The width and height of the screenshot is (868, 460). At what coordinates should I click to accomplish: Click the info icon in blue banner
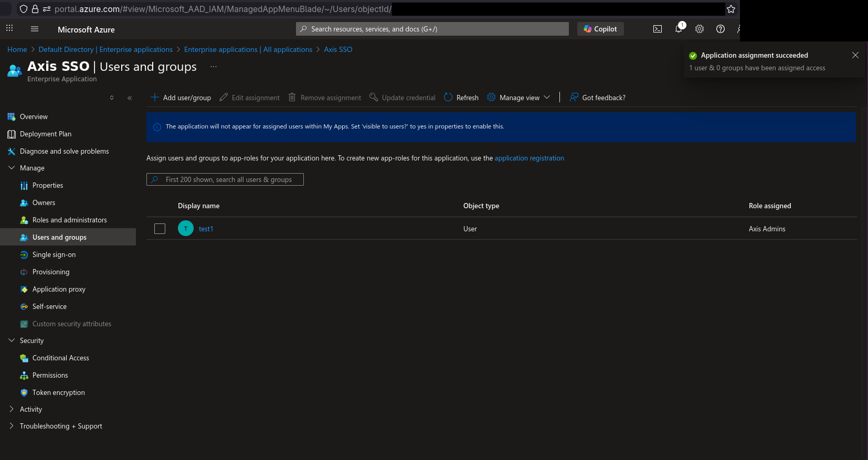157,127
